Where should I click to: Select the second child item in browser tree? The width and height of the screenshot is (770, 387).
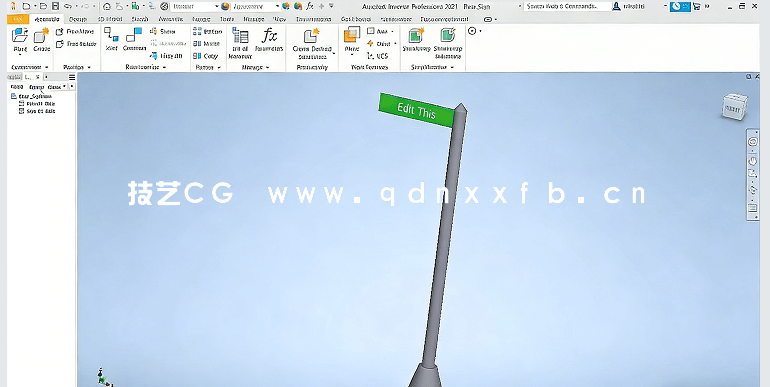click(x=37, y=111)
